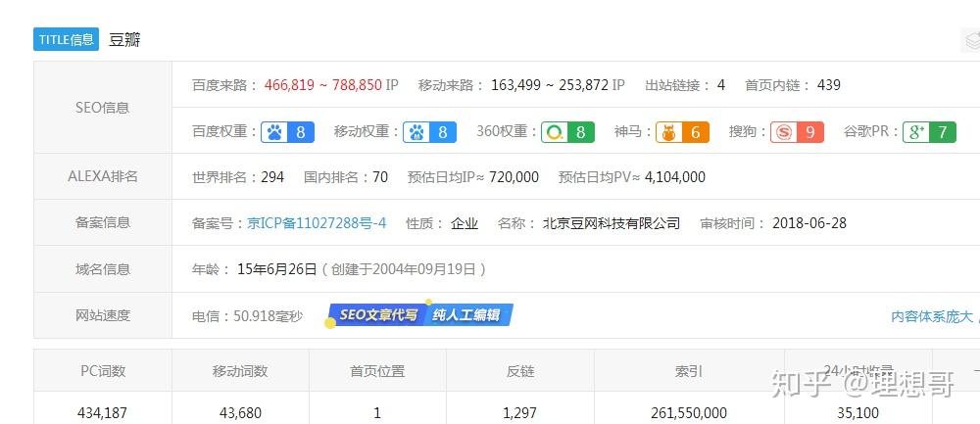This screenshot has width=980, height=424.
Task: Click the 域名信息 row label
Action: [103, 269]
